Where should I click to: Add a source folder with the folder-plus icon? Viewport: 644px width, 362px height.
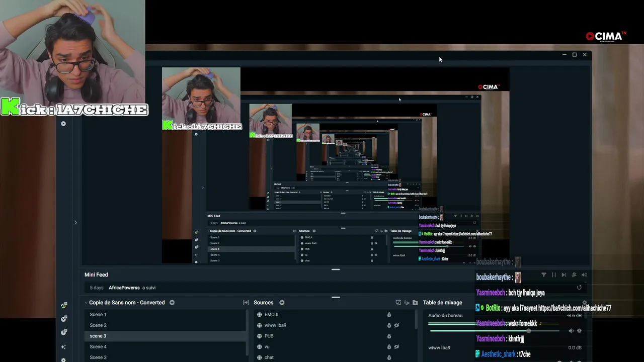point(415,303)
